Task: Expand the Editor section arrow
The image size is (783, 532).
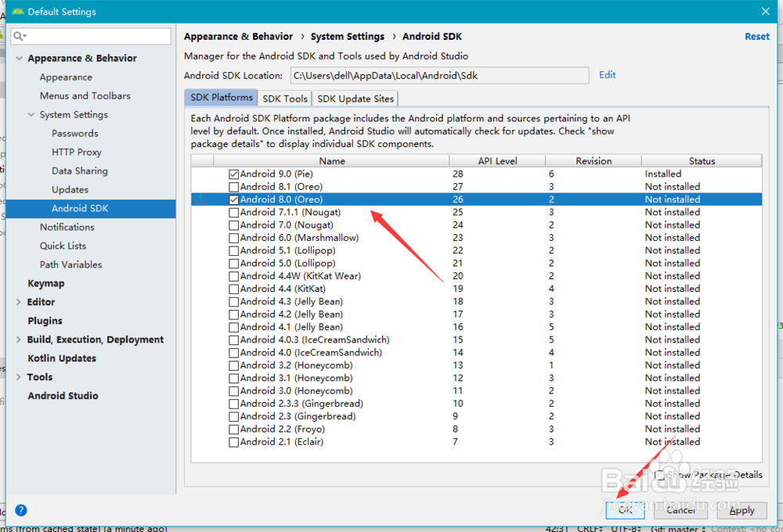Action: (x=19, y=302)
